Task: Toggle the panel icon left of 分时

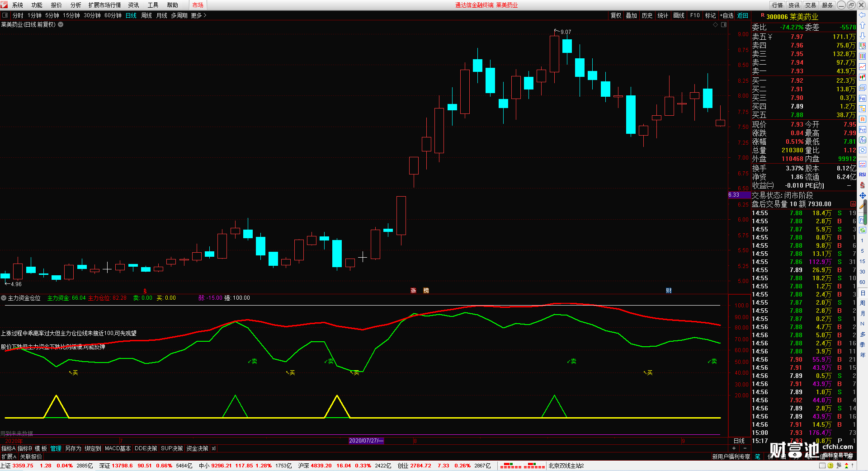Action: [x=5, y=15]
